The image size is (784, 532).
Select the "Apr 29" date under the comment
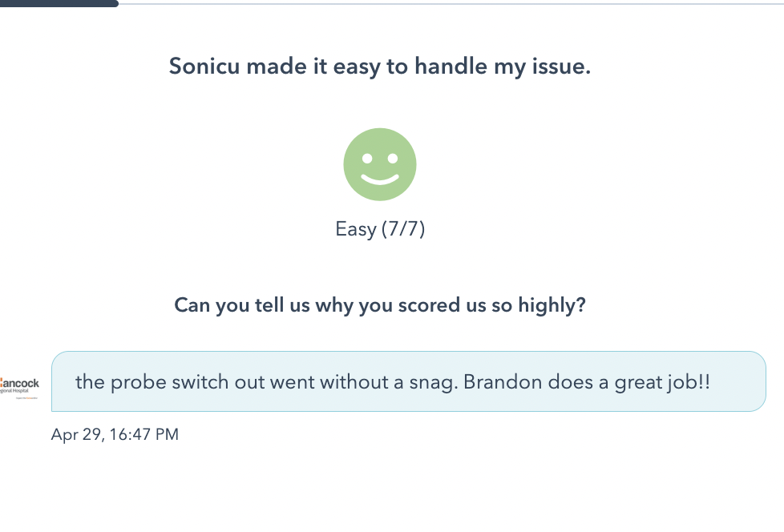[76, 434]
